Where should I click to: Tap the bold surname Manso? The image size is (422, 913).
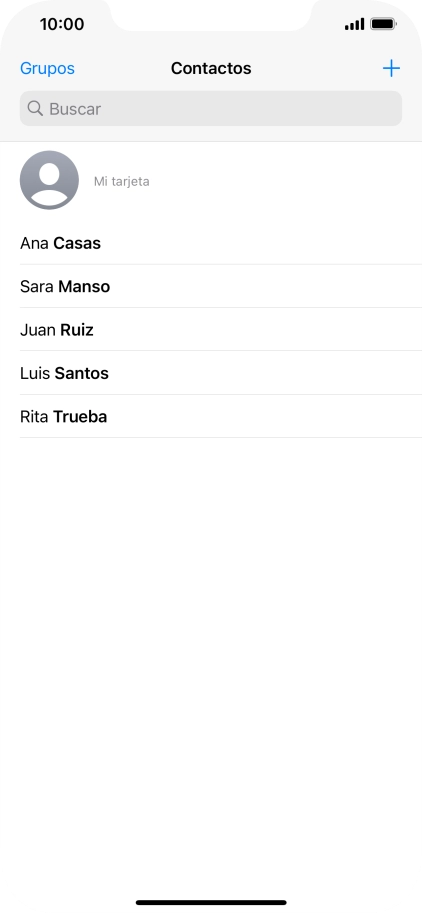click(x=84, y=286)
